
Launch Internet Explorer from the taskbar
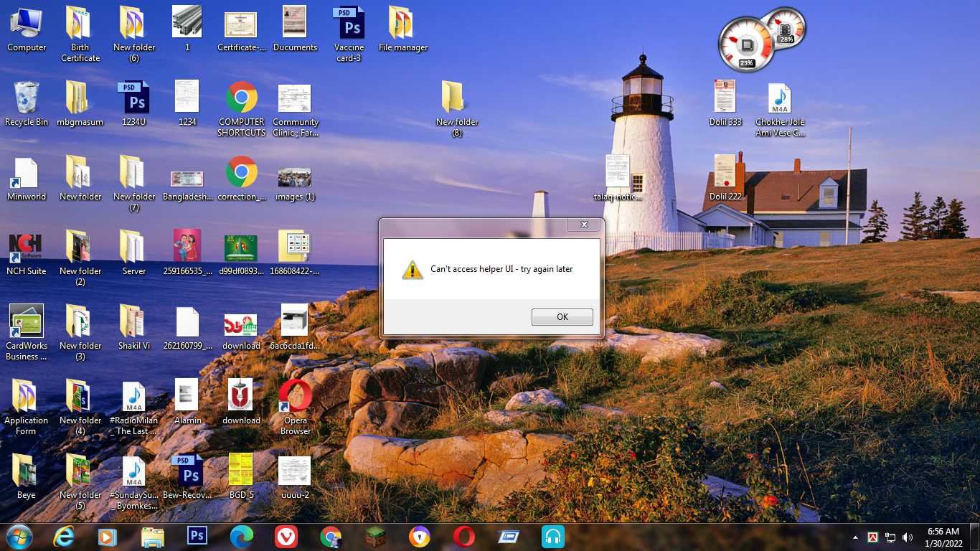[x=64, y=537]
